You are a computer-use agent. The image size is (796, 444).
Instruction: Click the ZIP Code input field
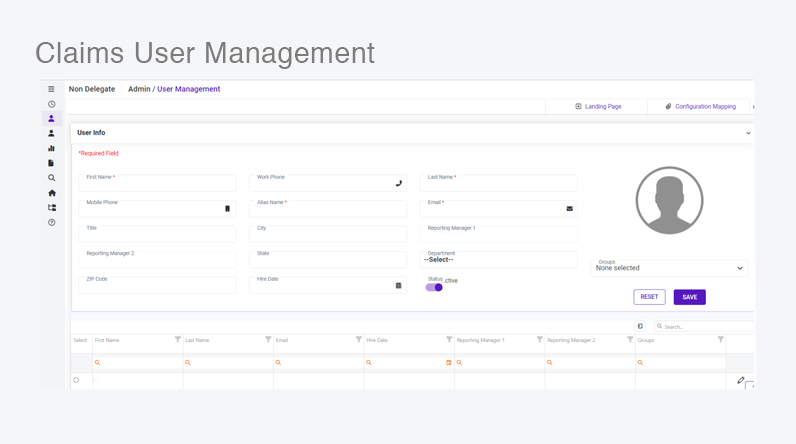pos(157,285)
